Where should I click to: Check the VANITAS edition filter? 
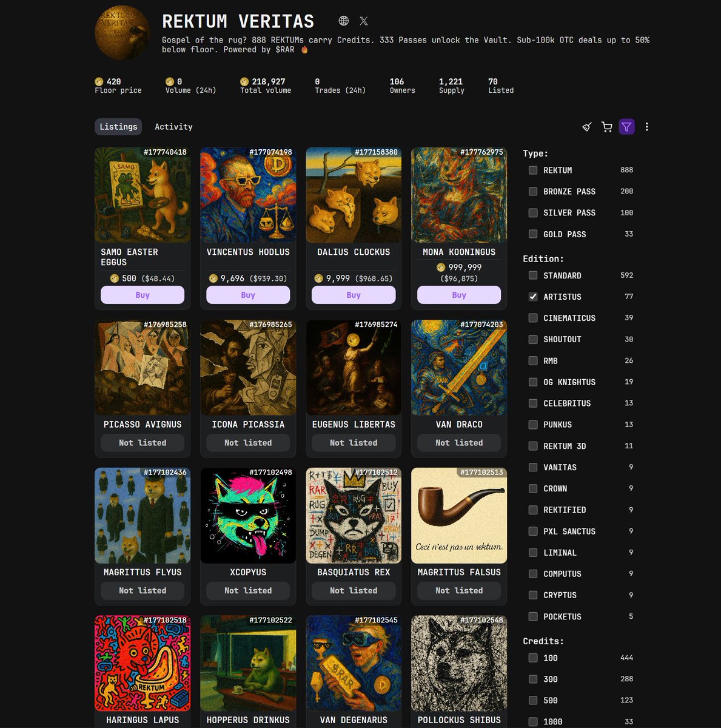click(533, 467)
